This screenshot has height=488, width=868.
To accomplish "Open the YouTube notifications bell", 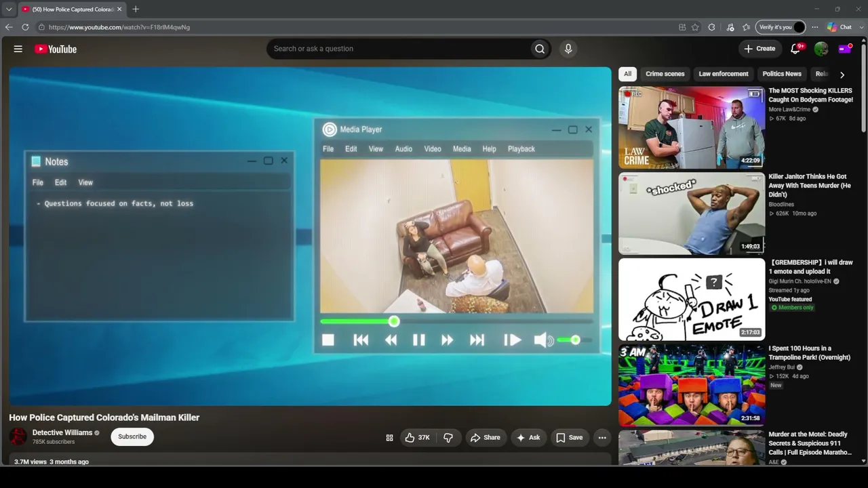I will (x=796, y=49).
